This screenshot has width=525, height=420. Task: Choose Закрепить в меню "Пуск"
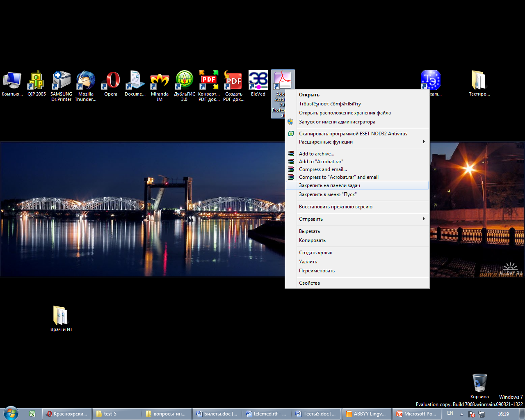coord(357,194)
